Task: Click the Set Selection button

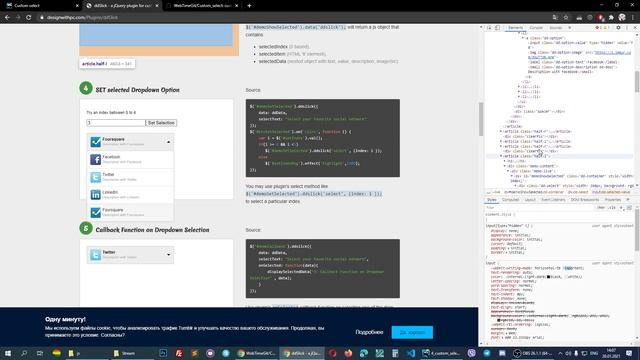Action: click(161, 123)
